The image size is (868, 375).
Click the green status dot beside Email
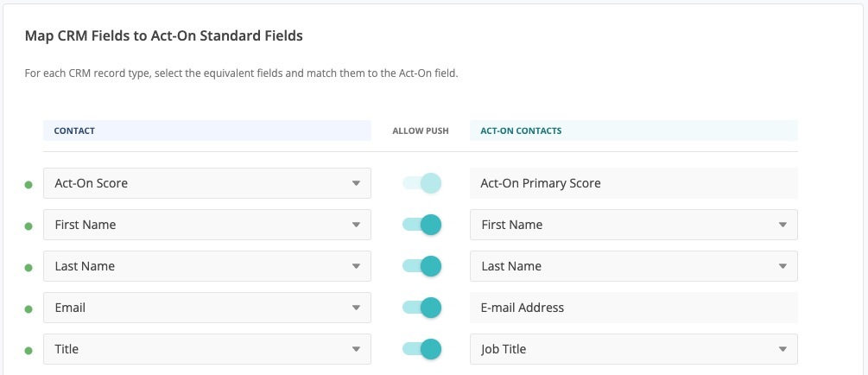29,309
